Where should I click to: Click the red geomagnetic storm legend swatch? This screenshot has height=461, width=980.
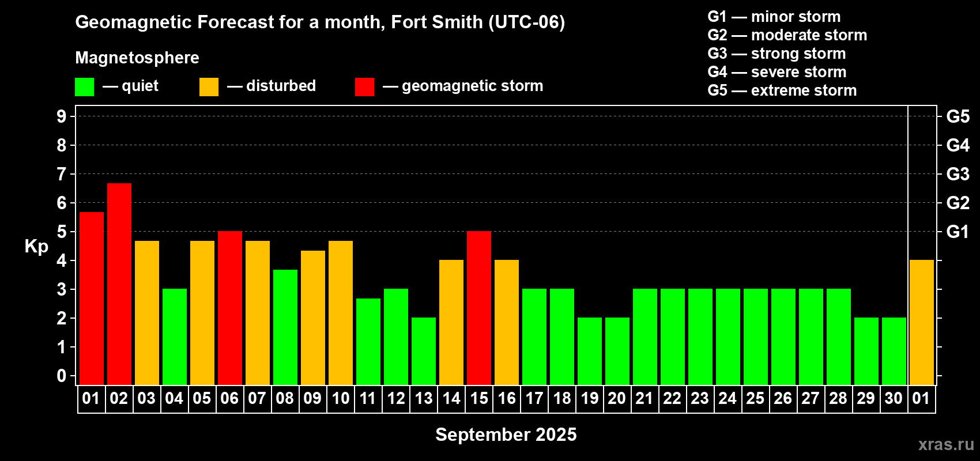tap(364, 87)
